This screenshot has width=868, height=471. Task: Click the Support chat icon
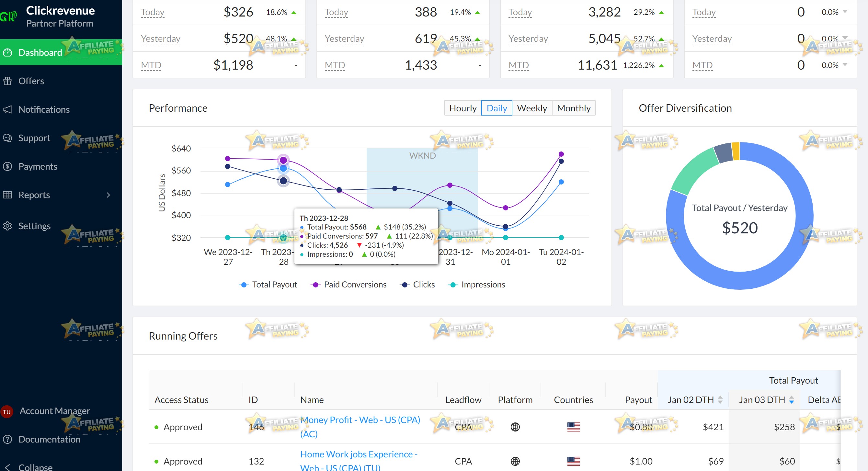pos(7,138)
